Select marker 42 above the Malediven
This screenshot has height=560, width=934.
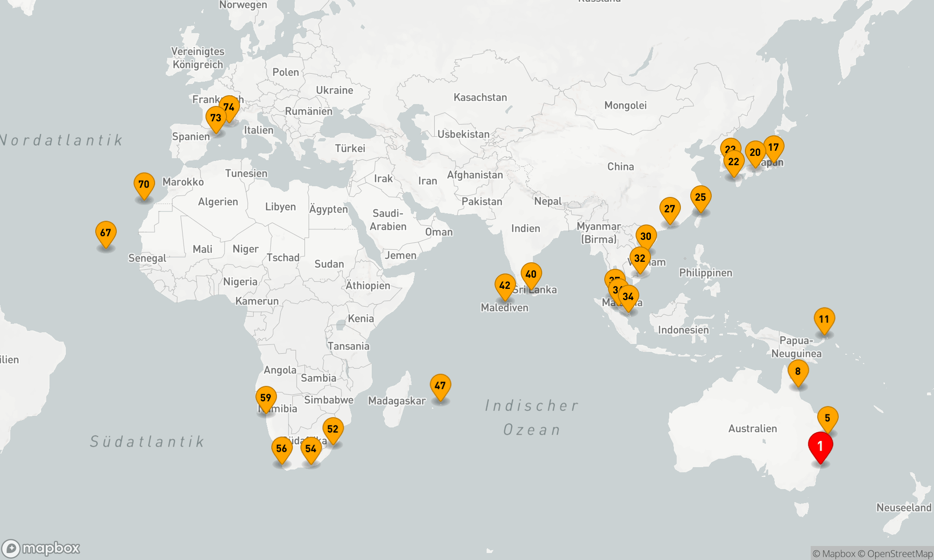[x=505, y=286]
